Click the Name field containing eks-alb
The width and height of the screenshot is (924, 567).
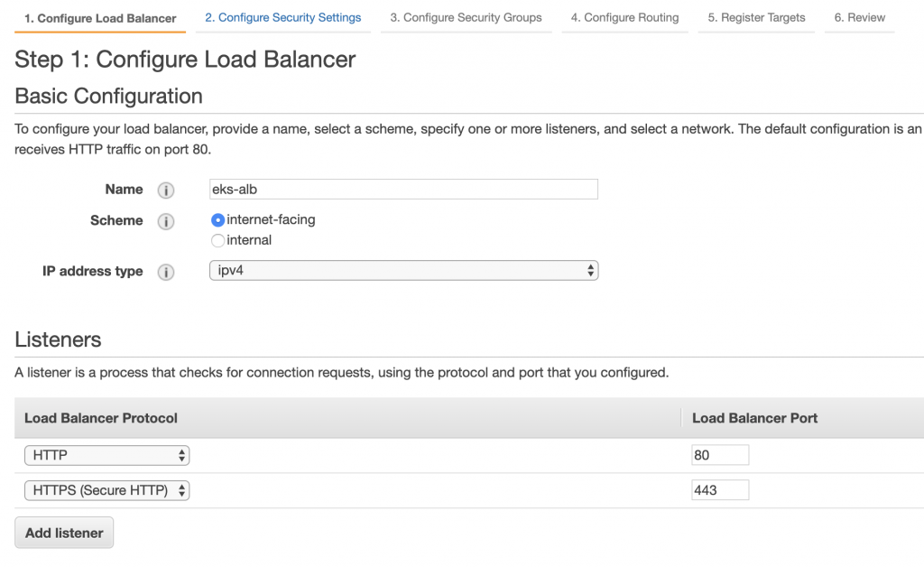(403, 189)
